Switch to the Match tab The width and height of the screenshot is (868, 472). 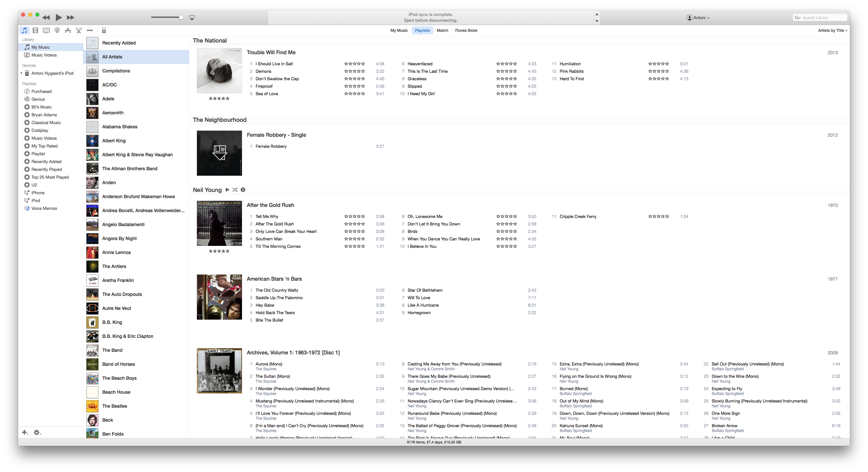click(442, 30)
